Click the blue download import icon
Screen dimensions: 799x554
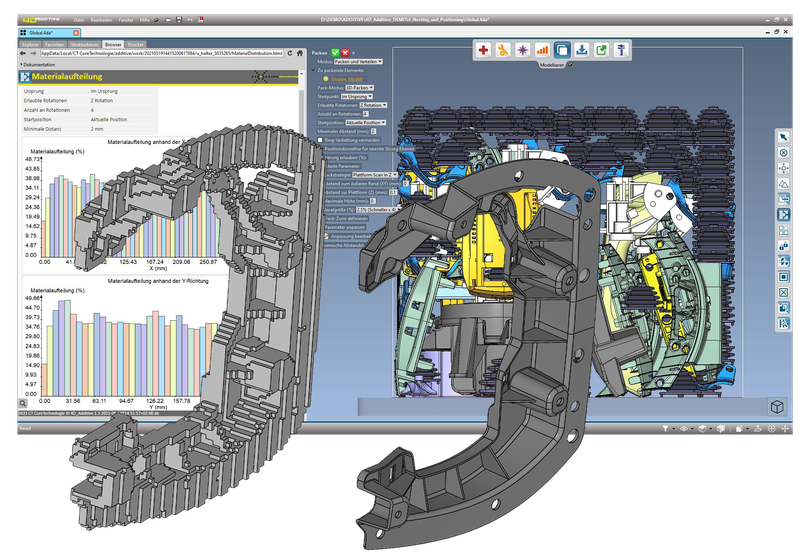[x=581, y=49]
